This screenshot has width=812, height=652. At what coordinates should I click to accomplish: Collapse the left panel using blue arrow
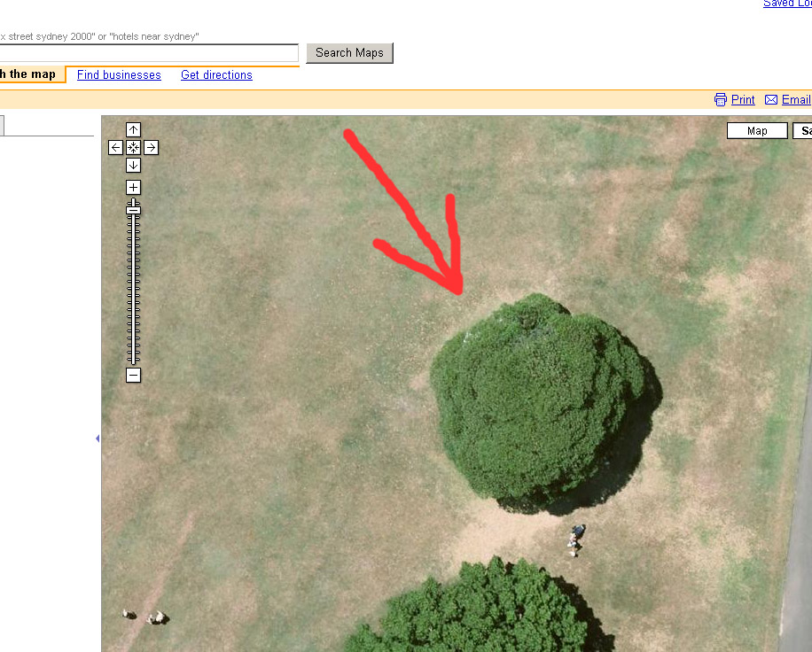[98, 439]
